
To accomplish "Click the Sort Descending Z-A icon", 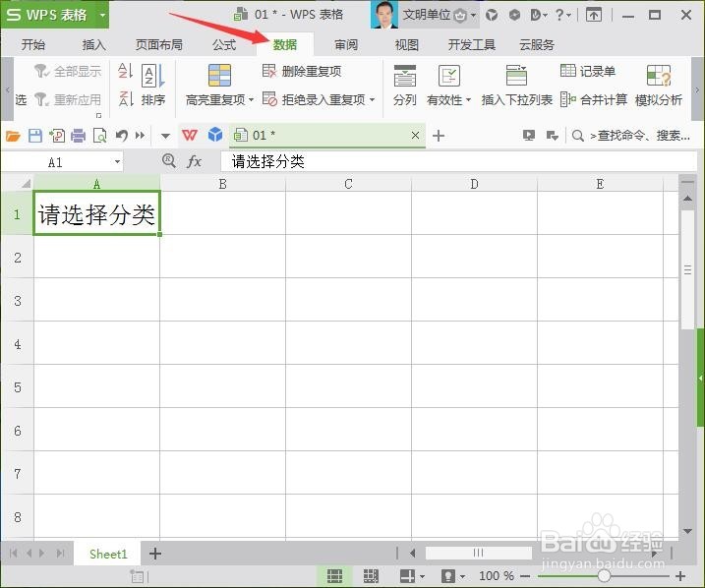I will [x=126, y=98].
